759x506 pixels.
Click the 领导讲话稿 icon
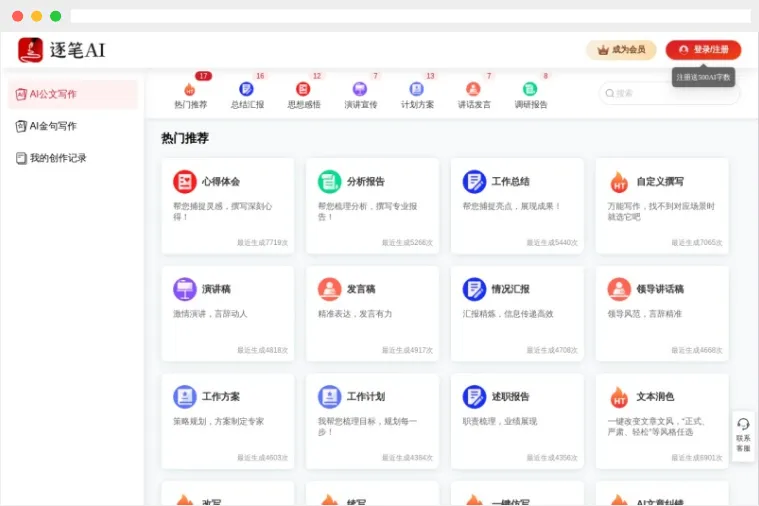pyautogui.click(x=619, y=289)
